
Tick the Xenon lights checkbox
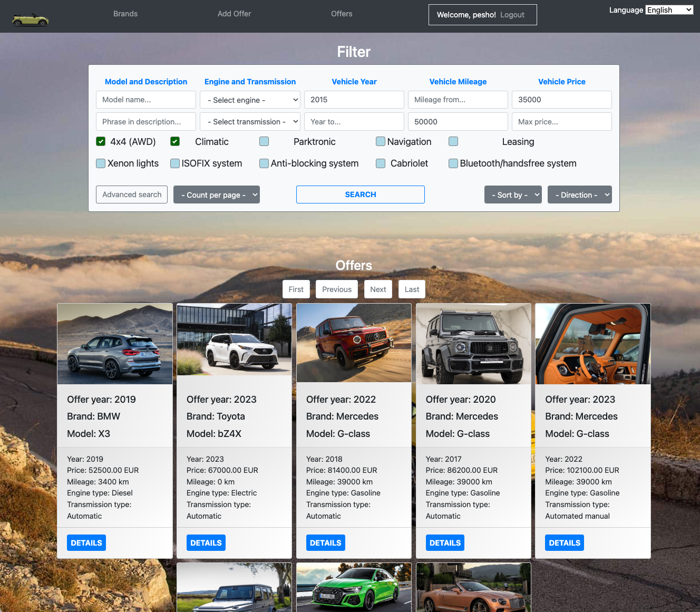pyautogui.click(x=101, y=163)
